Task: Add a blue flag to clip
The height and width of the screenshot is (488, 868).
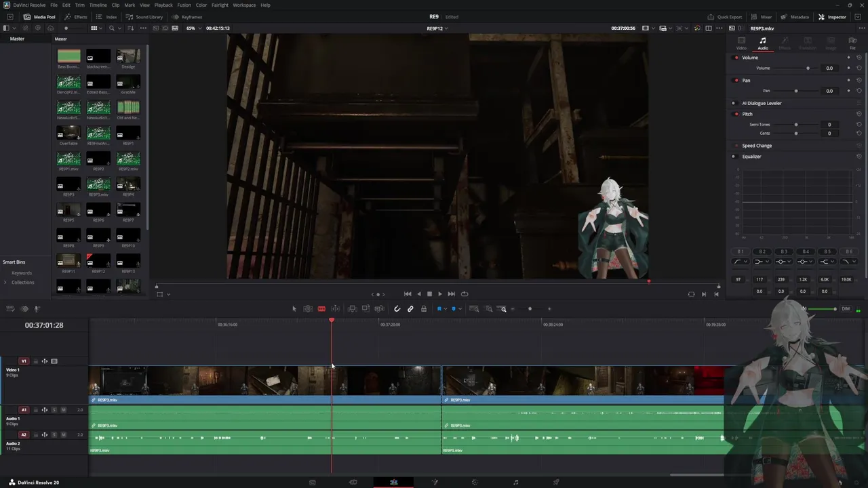Action: [439, 309]
